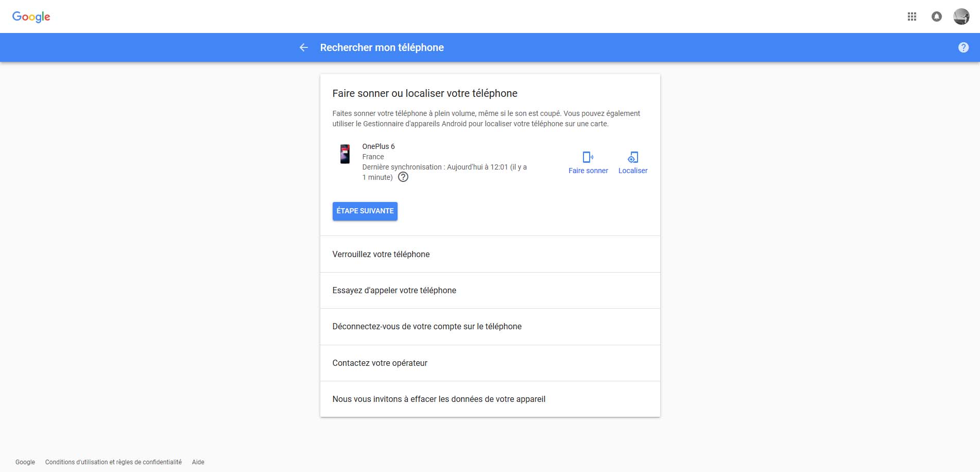The image size is (980, 472).
Task: Expand Verrouillez votre téléphone section
Action: coord(490,254)
